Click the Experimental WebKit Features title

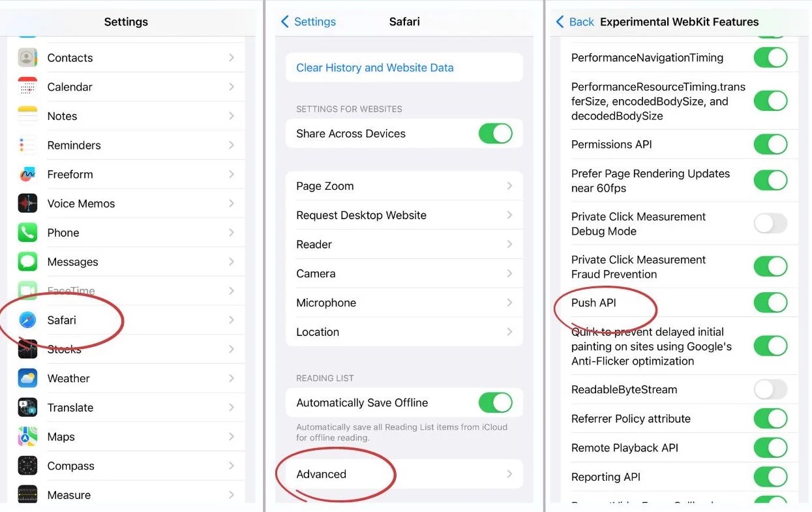pos(680,22)
